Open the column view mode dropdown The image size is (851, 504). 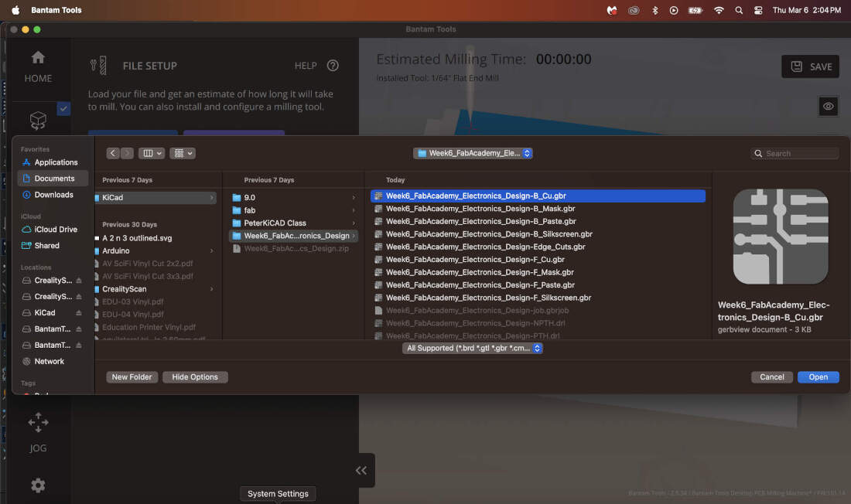152,154
